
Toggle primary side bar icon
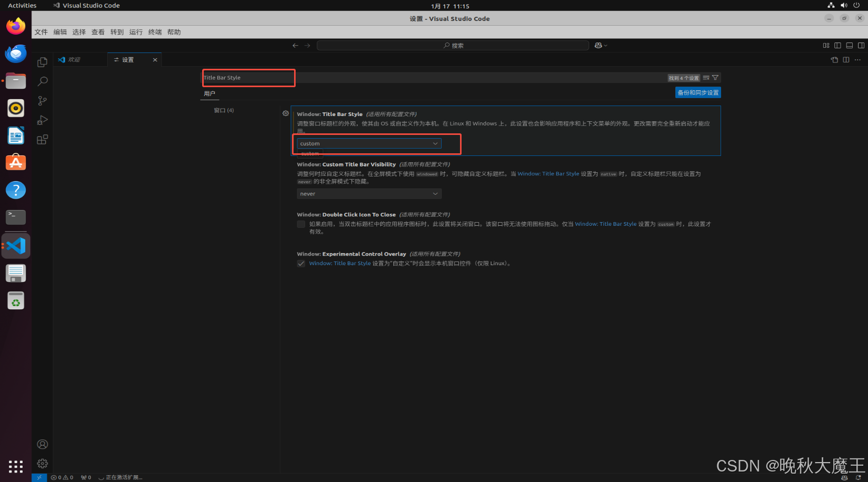pyautogui.click(x=838, y=46)
